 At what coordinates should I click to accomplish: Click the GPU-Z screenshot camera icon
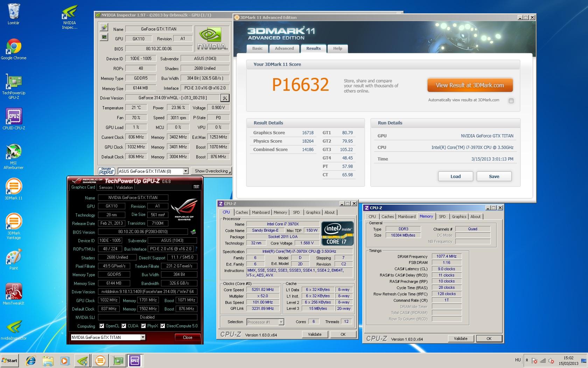[196, 187]
